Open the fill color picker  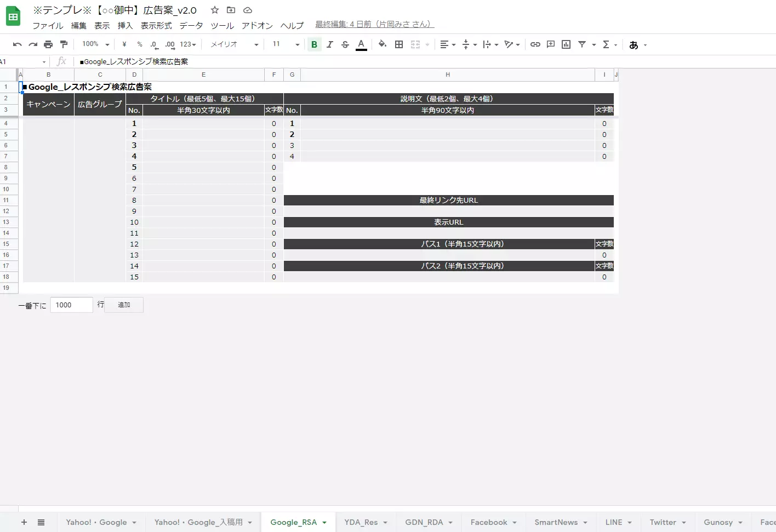383,44
